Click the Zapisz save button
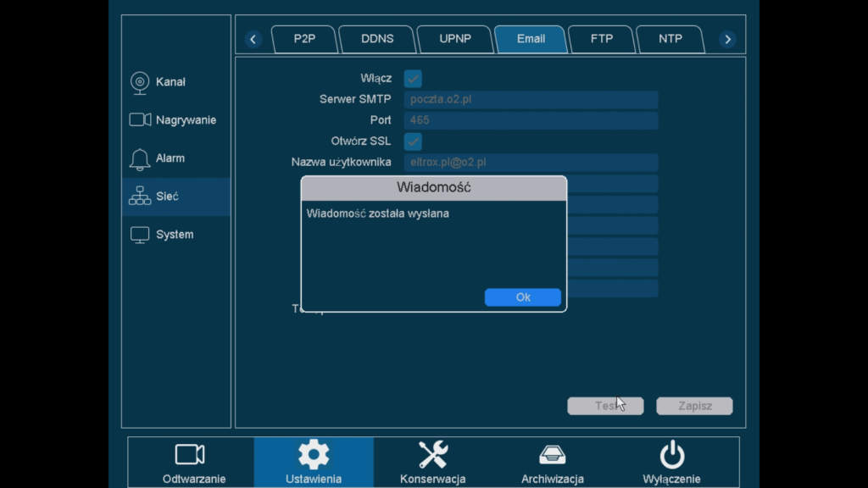The width and height of the screenshot is (868, 488). click(694, 406)
